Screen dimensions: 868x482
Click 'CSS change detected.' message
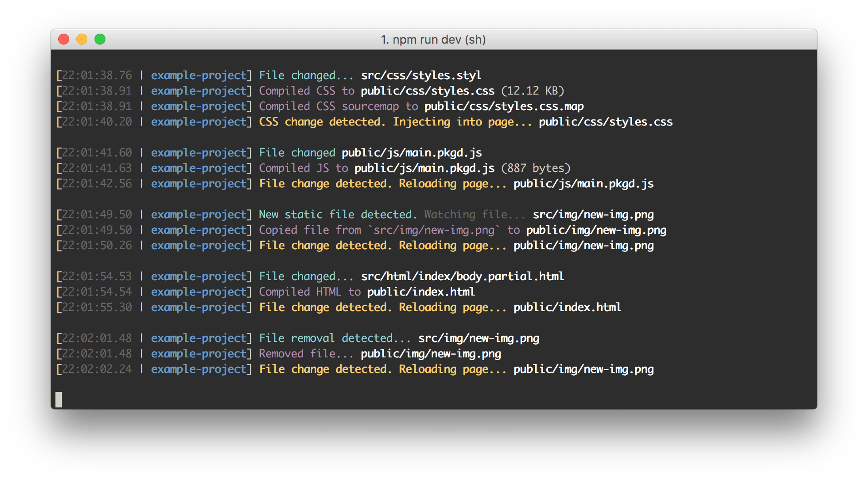tap(322, 122)
